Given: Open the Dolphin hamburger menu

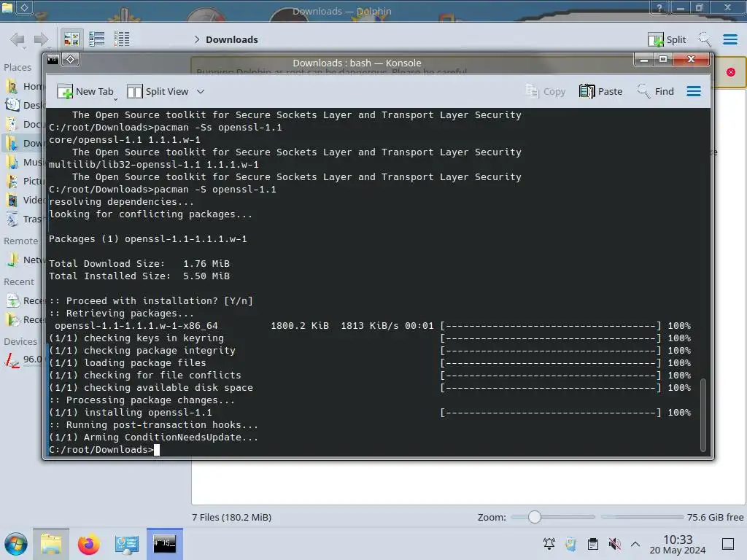Looking at the screenshot, I should pyautogui.click(x=729, y=39).
